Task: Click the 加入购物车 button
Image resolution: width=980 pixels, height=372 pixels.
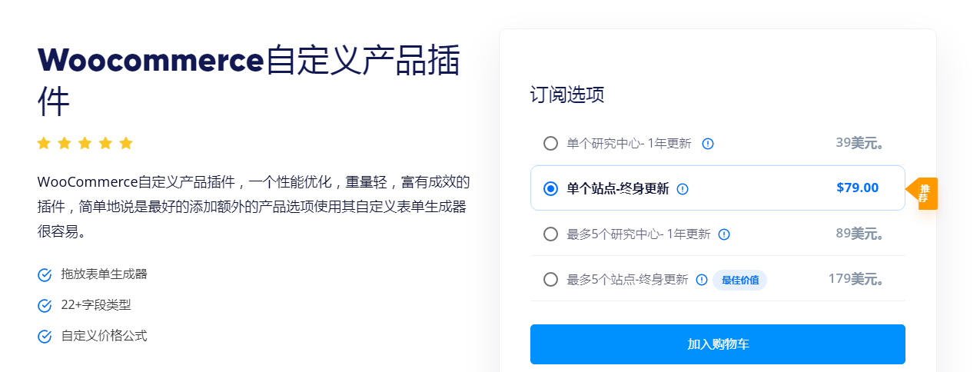Action: click(x=718, y=344)
